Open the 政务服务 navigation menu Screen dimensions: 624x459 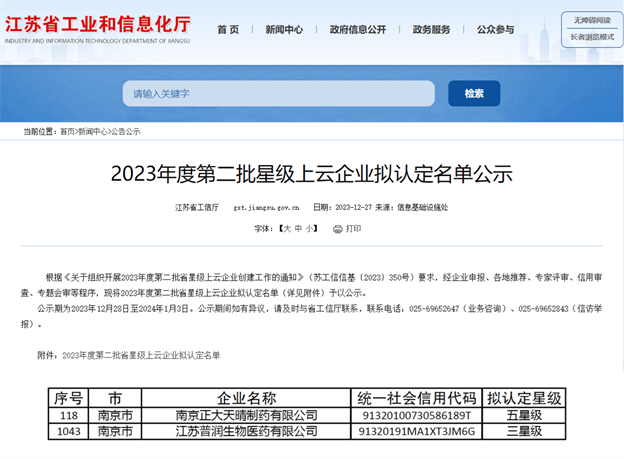[431, 30]
